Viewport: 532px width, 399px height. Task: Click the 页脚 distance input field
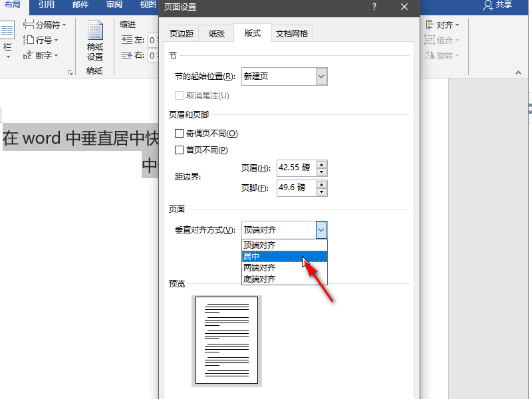click(297, 188)
